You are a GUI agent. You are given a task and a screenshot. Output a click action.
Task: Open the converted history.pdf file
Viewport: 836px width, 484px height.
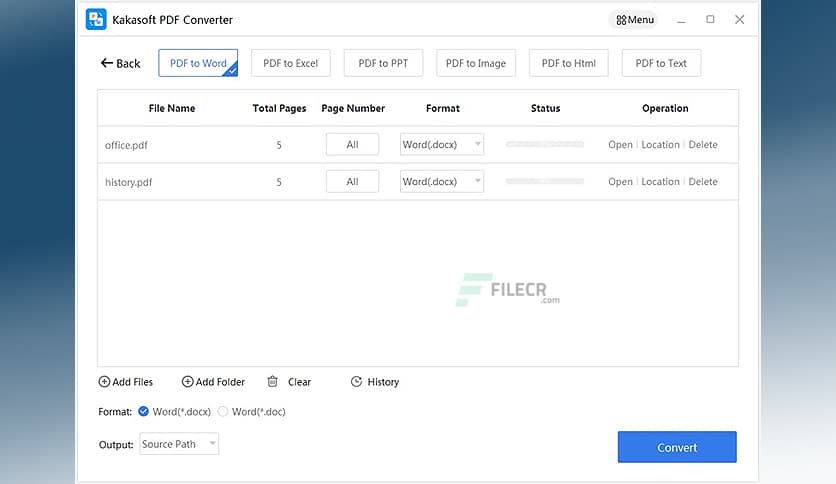click(620, 182)
